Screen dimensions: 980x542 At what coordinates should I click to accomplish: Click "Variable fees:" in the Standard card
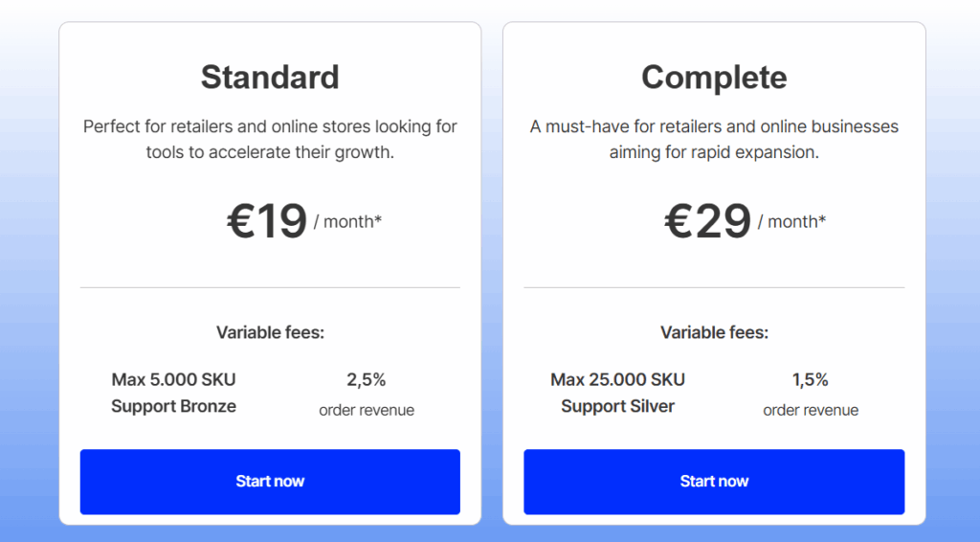[x=270, y=333]
